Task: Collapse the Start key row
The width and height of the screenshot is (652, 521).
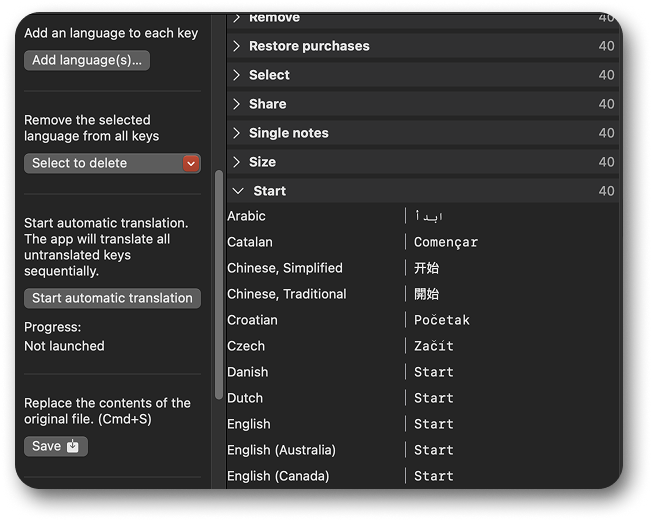Action: click(x=238, y=191)
